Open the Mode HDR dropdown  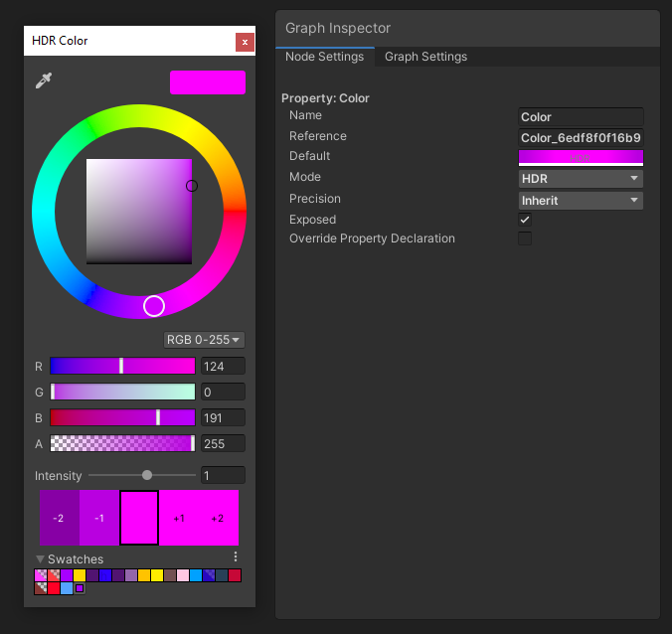581,179
